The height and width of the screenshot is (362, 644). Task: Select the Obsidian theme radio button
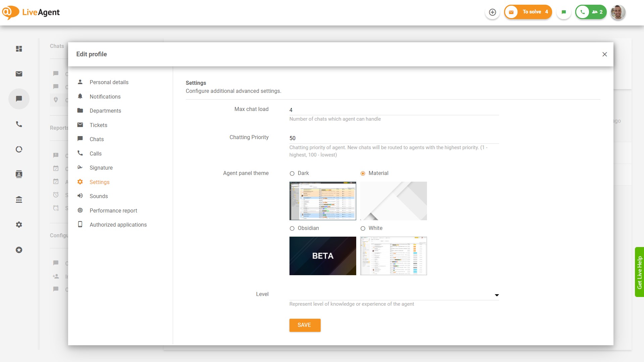click(292, 228)
